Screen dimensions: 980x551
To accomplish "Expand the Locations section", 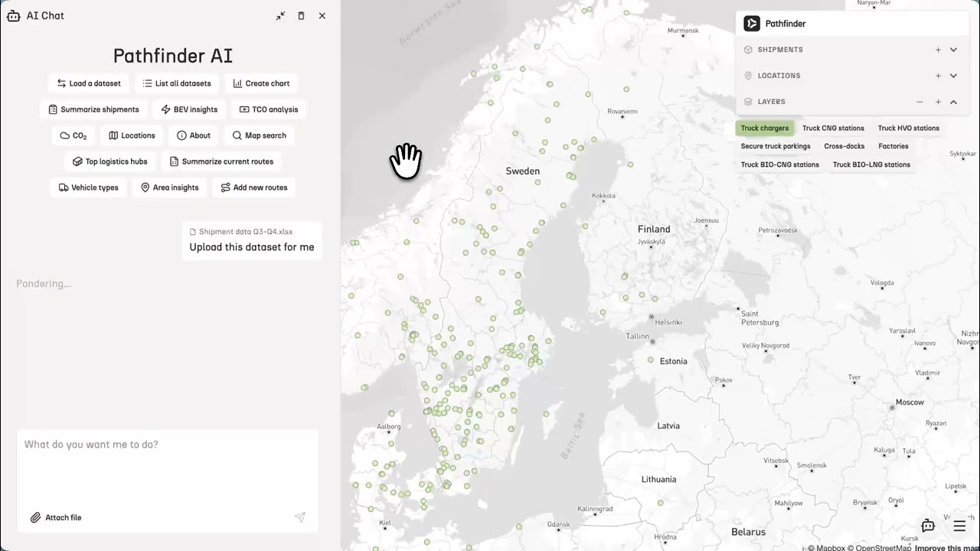I will (953, 76).
